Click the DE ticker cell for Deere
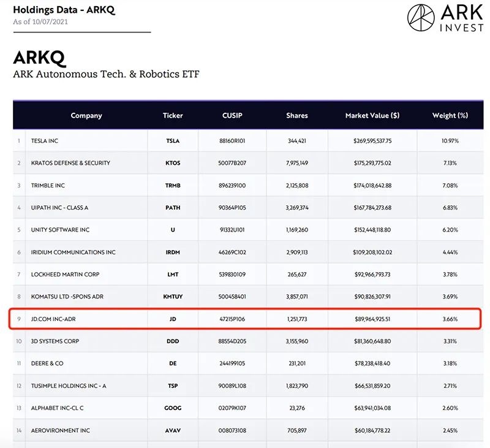The height and width of the screenshot is (448, 490). point(173,363)
